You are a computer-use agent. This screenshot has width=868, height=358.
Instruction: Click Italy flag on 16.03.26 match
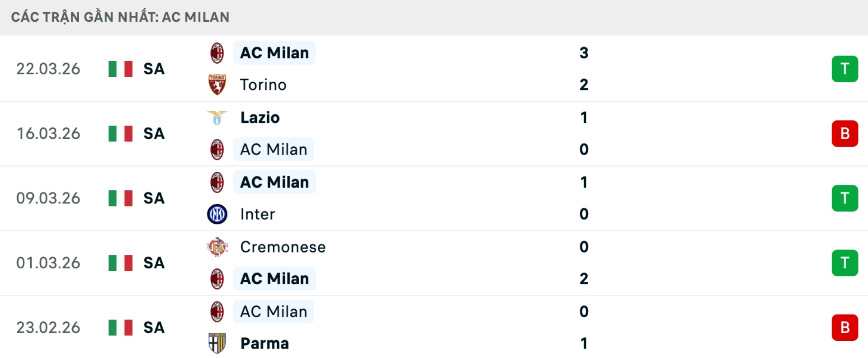(120, 133)
